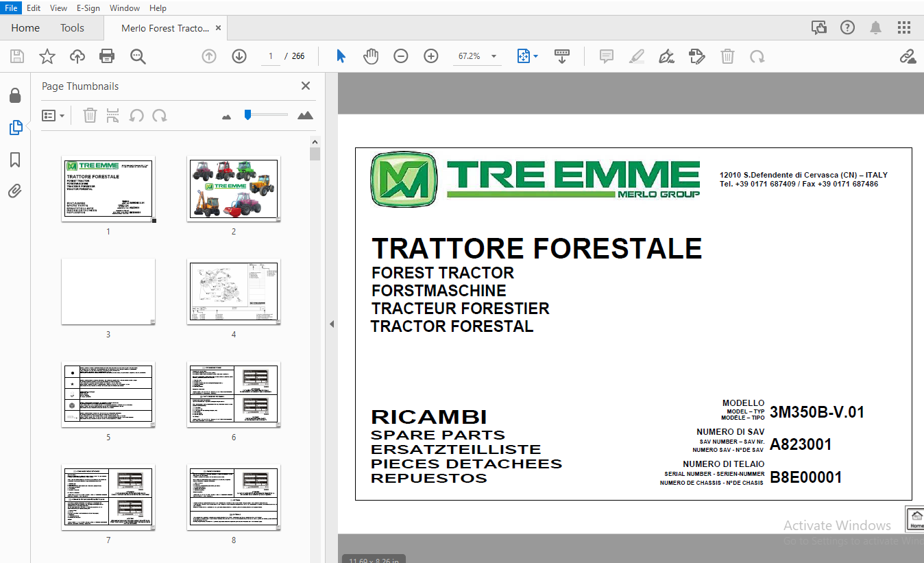
Task: Select the Merlo Forest Tractor document tab
Action: click(165, 28)
